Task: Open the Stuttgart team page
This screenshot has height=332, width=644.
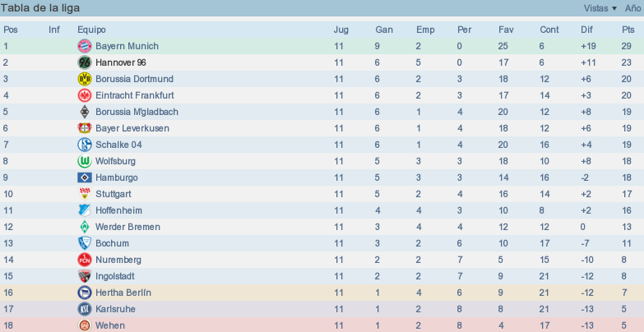Action: click(x=114, y=194)
